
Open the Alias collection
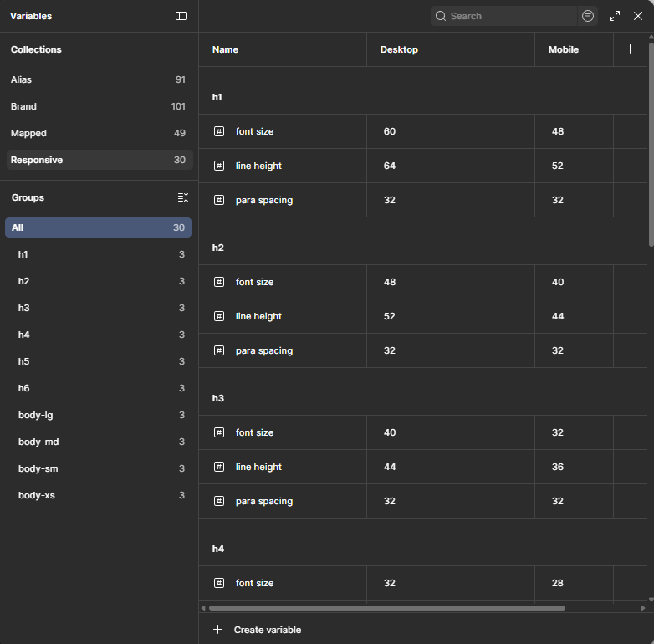(100, 79)
